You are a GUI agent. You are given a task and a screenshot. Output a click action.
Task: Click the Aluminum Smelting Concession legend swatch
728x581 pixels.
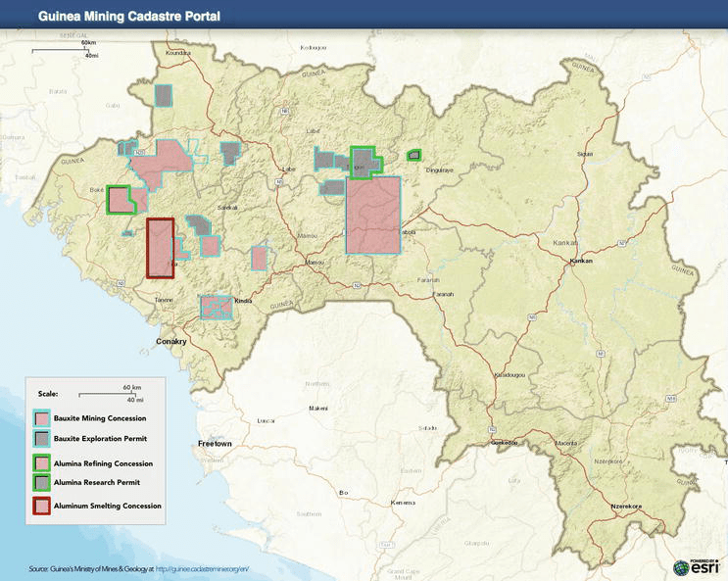(42, 506)
